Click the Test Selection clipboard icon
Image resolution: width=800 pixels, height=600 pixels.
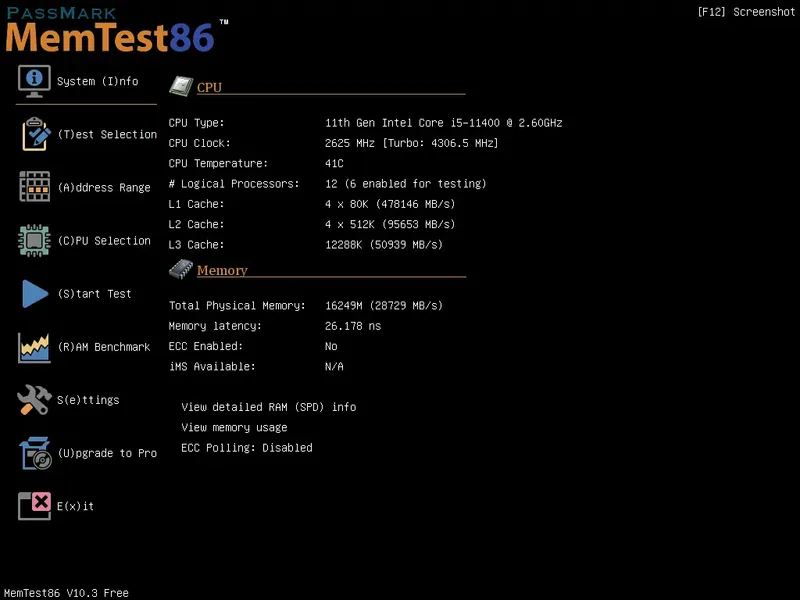pyautogui.click(x=36, y=134)
